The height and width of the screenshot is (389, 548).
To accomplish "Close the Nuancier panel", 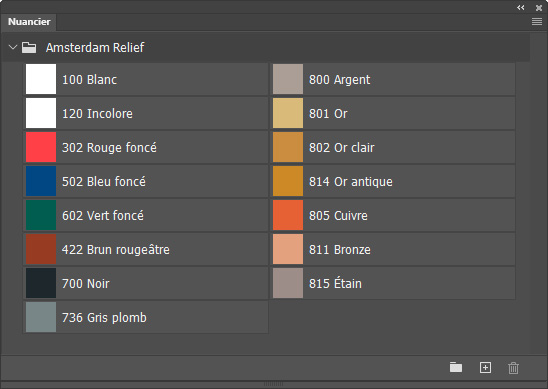I will (539, 8).
